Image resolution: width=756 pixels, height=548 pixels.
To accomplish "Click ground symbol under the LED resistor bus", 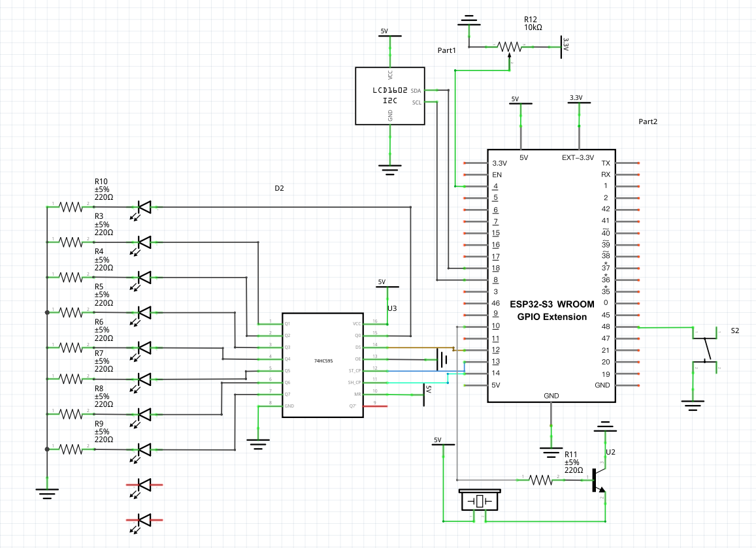I will click(x=47, y=494).
